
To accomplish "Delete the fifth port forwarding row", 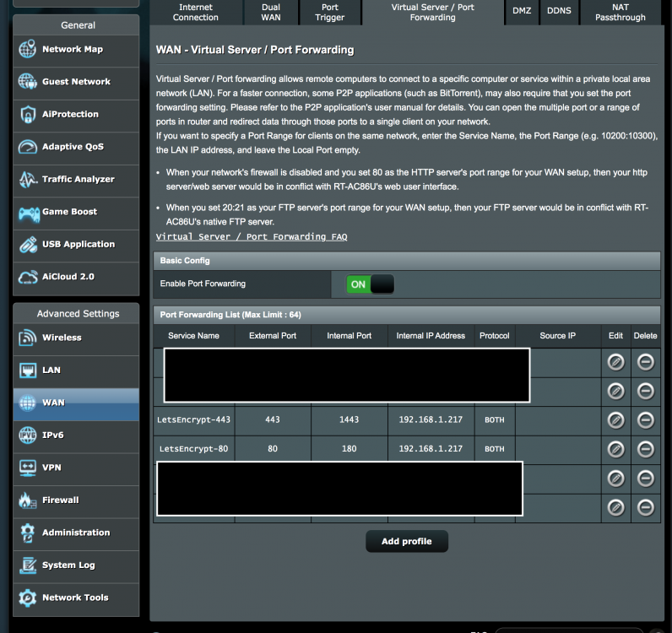I will pos(646,479).
